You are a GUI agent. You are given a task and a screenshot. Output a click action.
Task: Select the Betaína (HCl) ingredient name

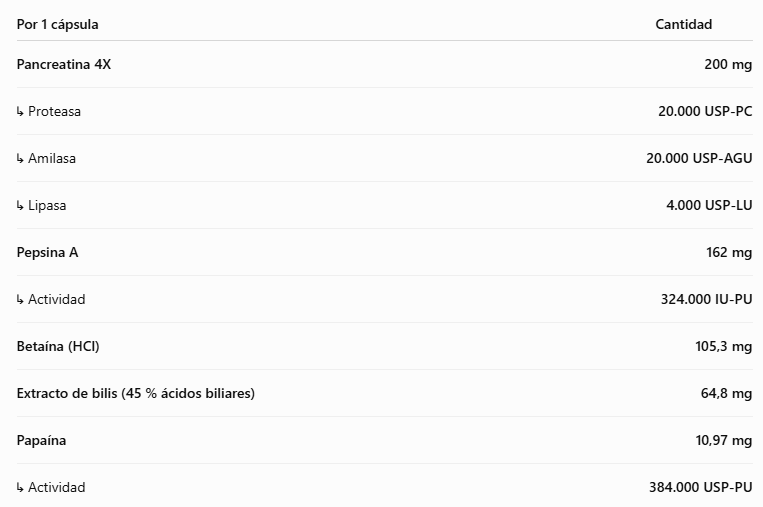click(x=58, y=346)
